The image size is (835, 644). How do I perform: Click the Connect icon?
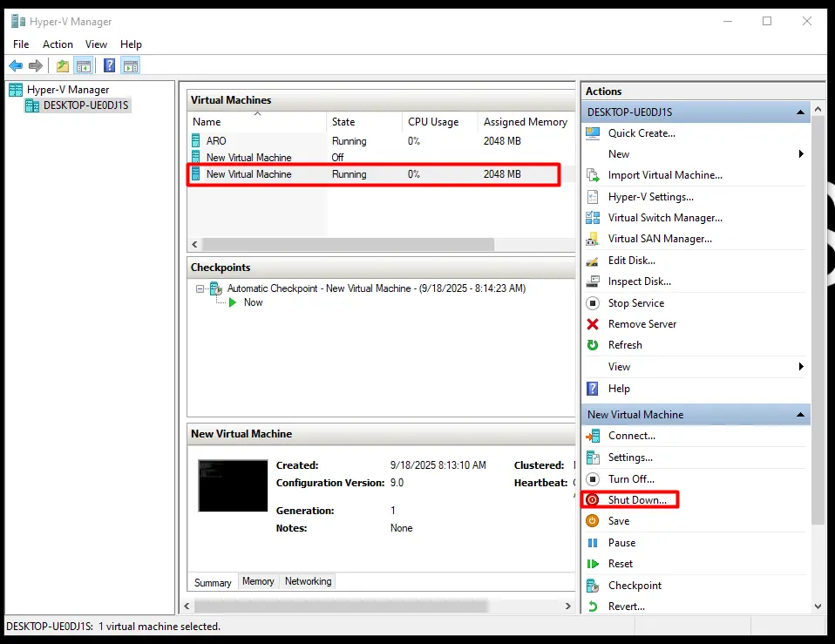[593, 436]
